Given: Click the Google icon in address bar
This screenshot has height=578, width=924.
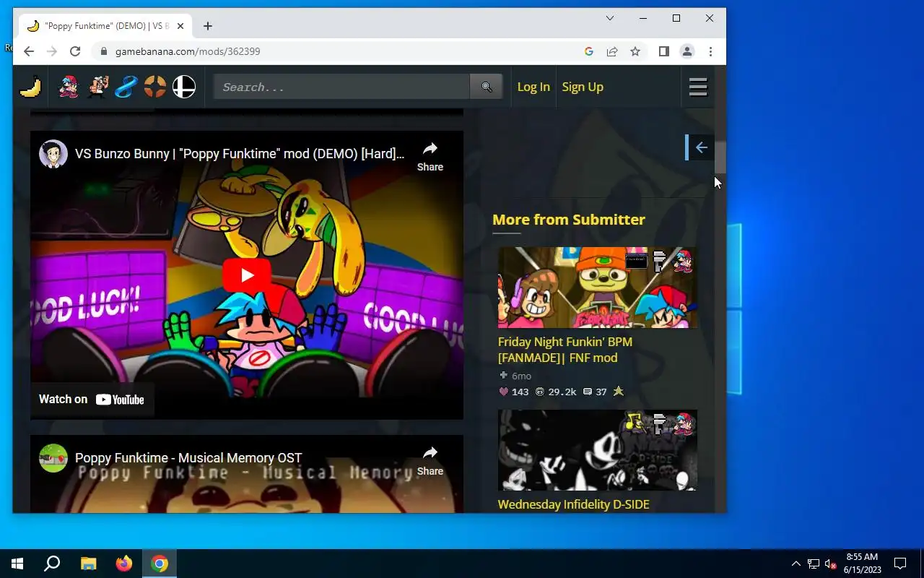Looking at the screenshot, I should 589,51.
